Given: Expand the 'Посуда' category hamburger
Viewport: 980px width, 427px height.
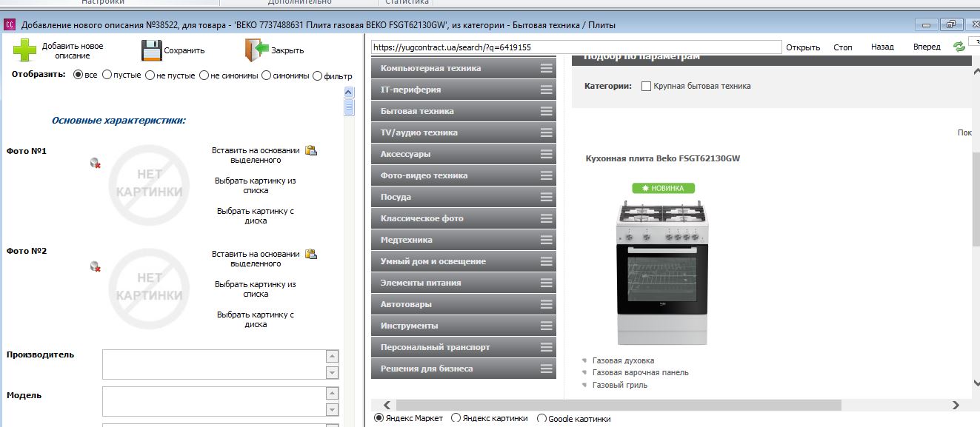Looking at the screenshot, I should point(547,197).
